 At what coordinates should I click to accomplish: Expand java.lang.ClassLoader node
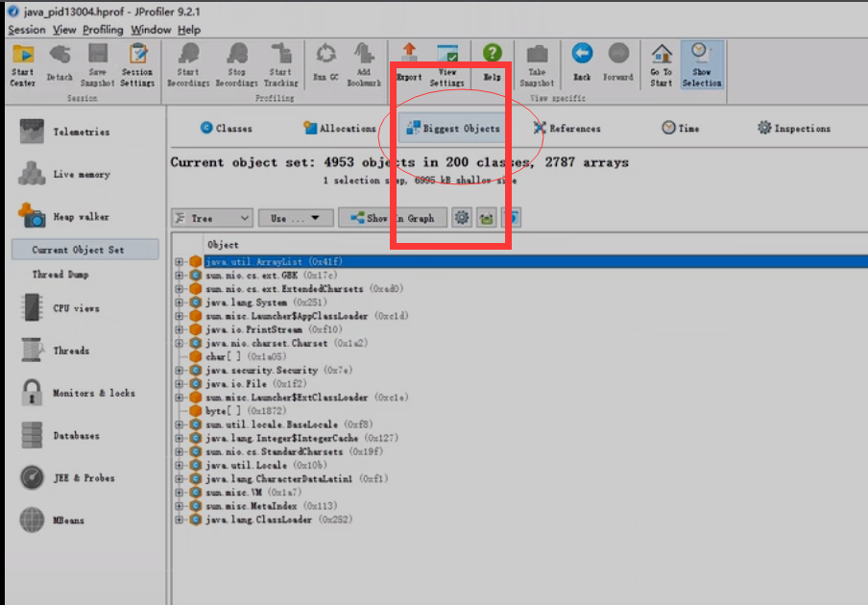(179, 520)
